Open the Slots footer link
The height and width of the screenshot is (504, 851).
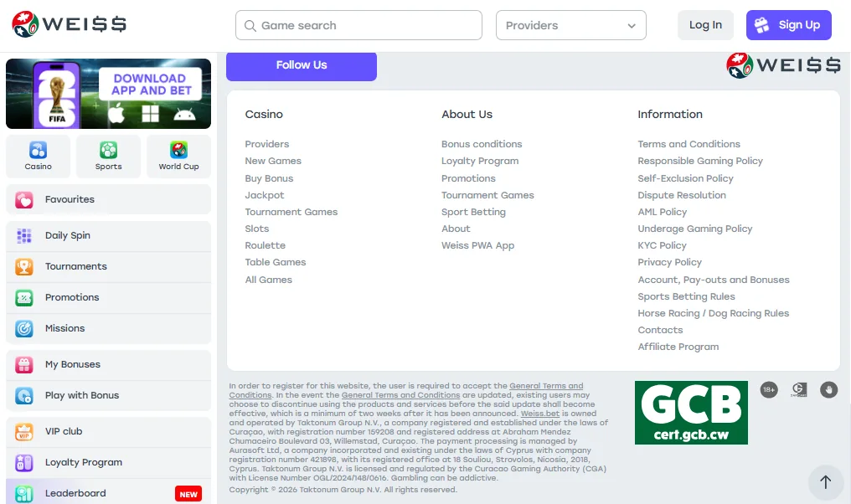[256, 229]
